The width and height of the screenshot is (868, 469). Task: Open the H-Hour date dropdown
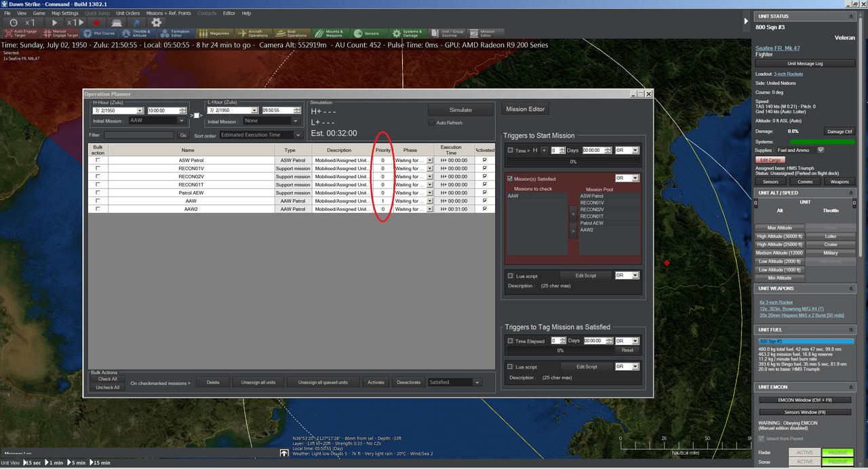140,110
